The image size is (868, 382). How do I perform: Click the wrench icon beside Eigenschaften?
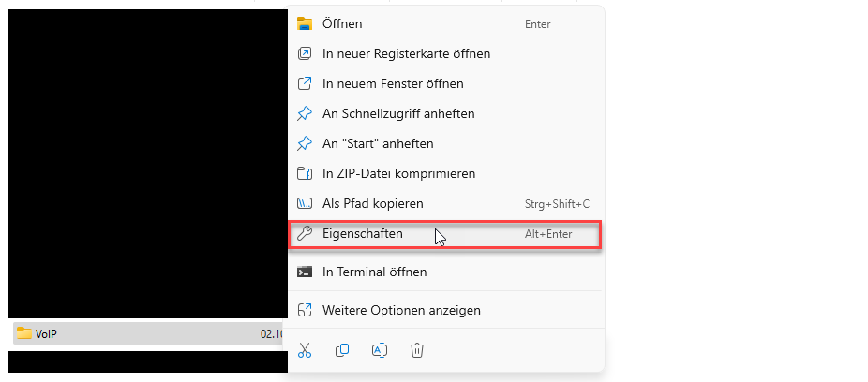(305, 234)
